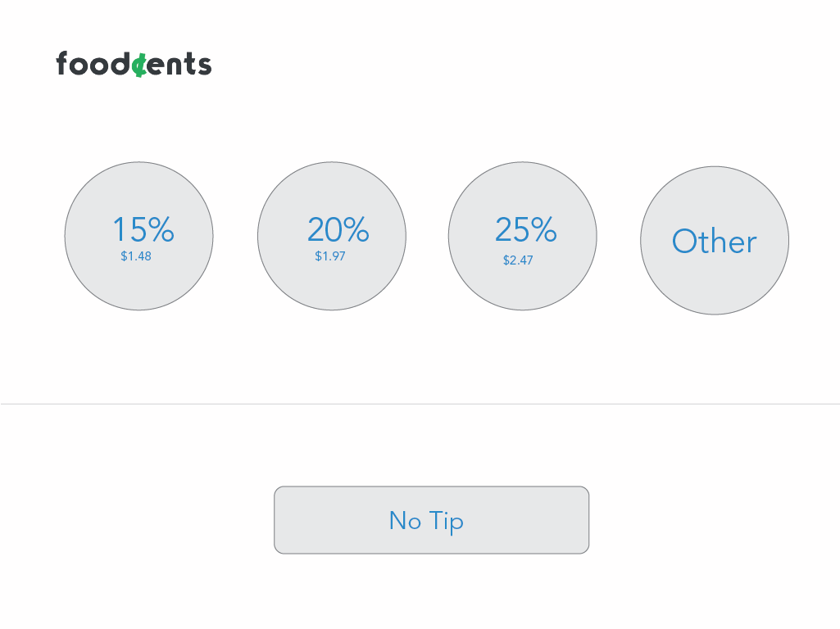Click the $1.97 tip amount label

[x=330, y=256]
